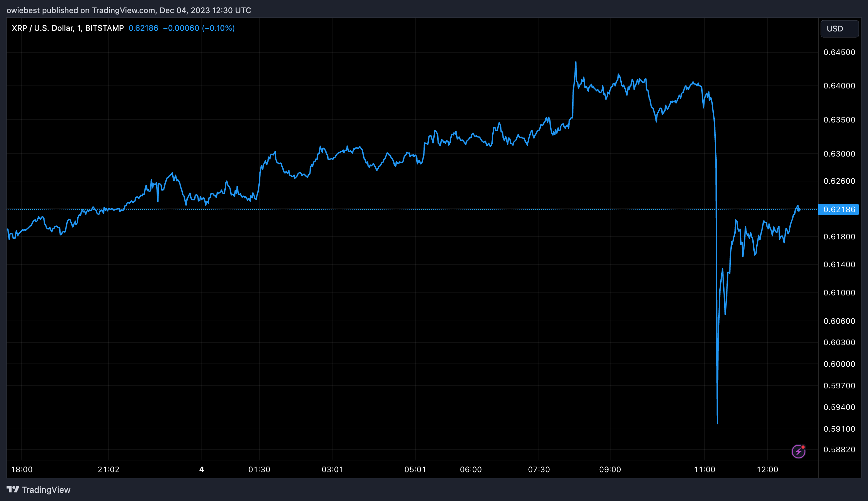Click the 0.58820 price axis label
The width and height of the screenshot is (868, 501).
[x=839, y=449]
